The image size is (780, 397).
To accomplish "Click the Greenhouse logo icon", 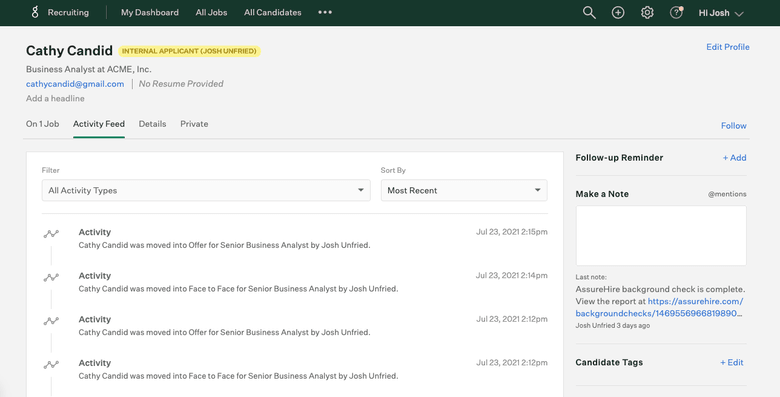I will pyautogui.click(x=35, y=12).
